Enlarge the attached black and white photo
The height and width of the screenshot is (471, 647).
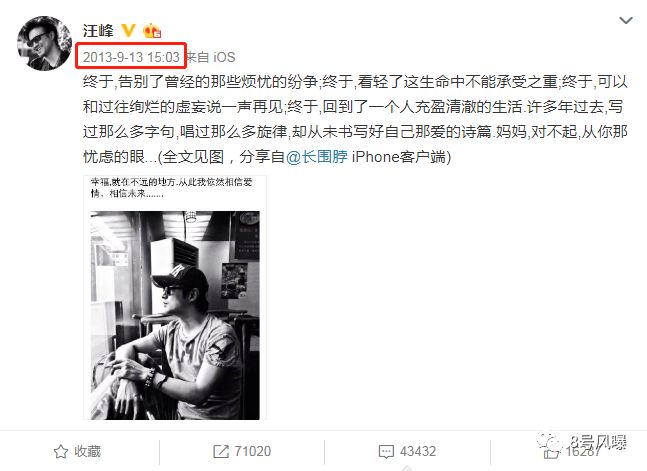175,315
